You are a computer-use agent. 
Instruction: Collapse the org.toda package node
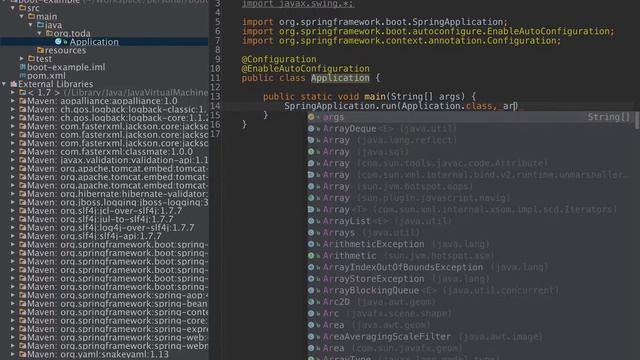click(x=40, y=33)
